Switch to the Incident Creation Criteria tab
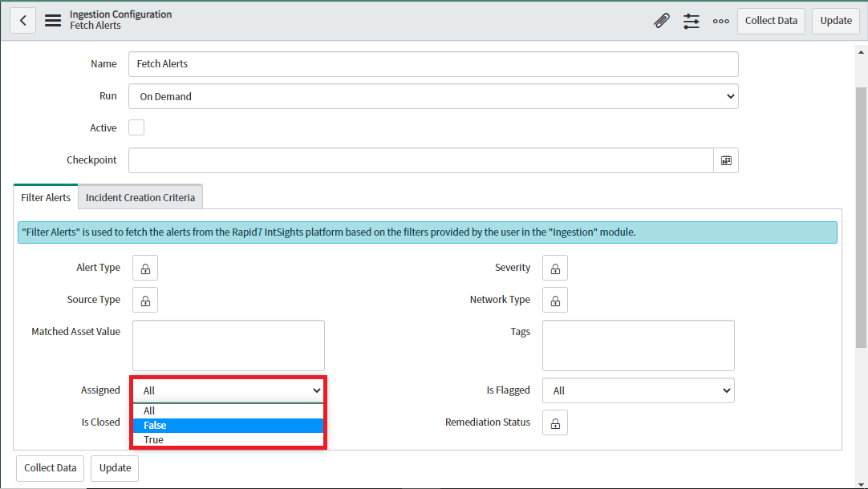Viewport: 868px width, 489px height. click(x=140, y=197)
